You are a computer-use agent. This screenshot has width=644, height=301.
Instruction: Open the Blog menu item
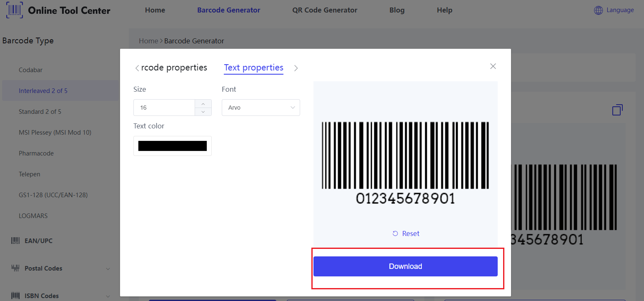[x=397, y=10]
